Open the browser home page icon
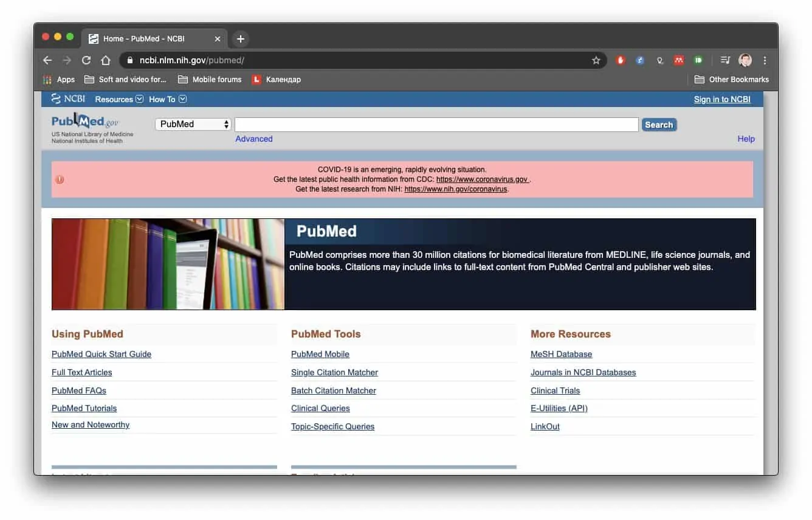Image resolution: width=812 pixels, height=520 pixels. pos(106,60)
